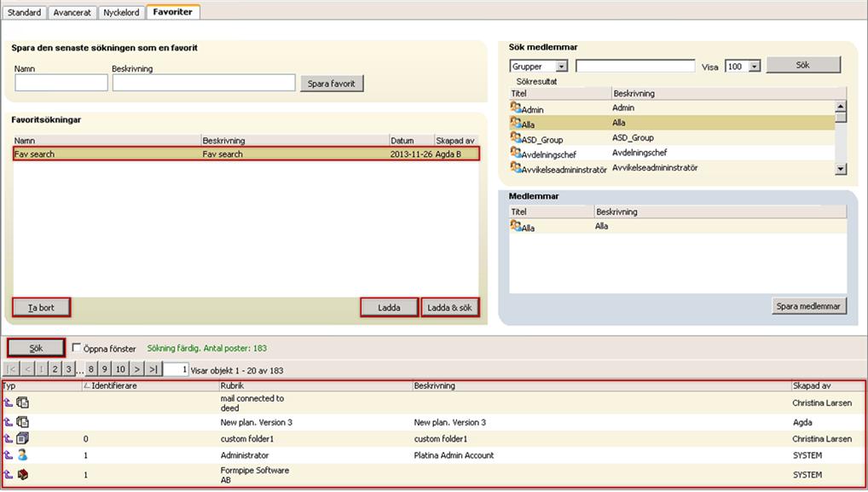Click the Sök button above the results

(x=36, y=348)
